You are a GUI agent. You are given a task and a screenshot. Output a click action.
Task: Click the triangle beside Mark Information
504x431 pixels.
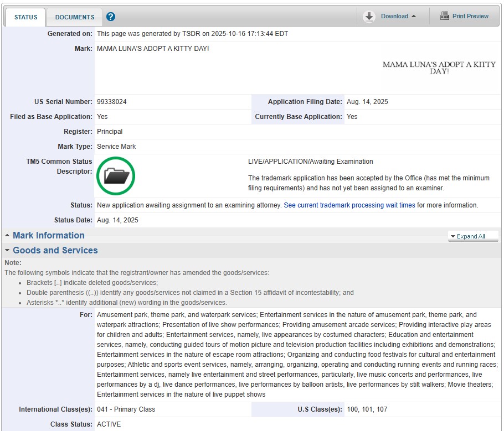point(7,236)
